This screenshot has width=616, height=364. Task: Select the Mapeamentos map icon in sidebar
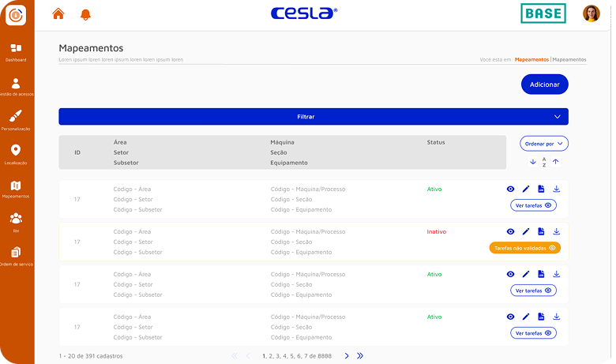[x=16, y=186]
